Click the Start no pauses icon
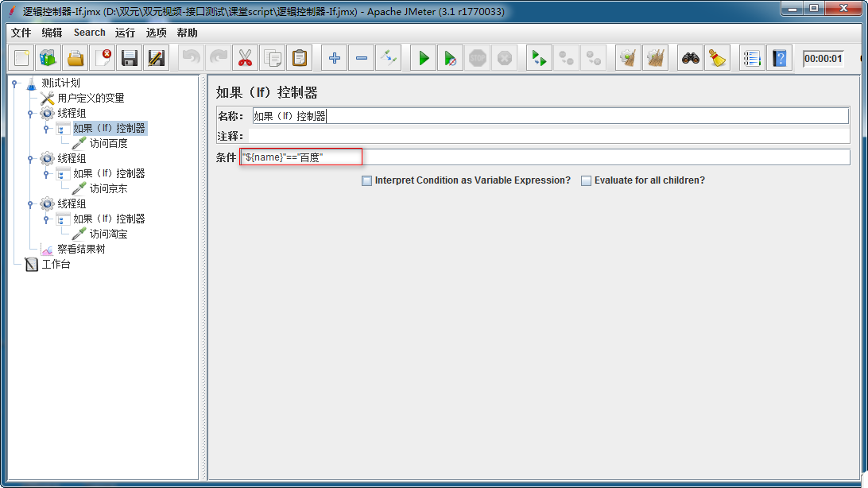The image size is (868, 488). [x=451, y=58]
